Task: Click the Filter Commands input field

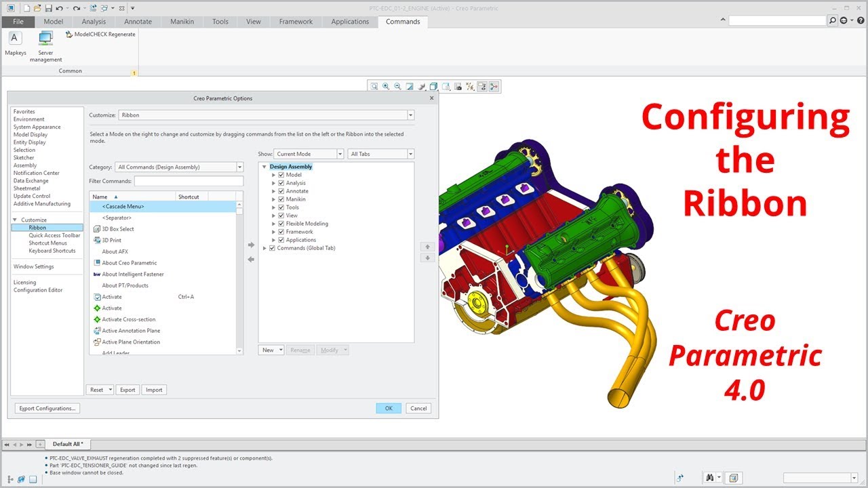Action: [189, 181]
